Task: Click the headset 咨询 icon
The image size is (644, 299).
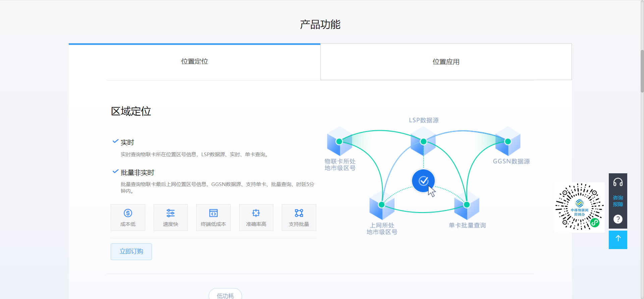Action: pos(618,182)
